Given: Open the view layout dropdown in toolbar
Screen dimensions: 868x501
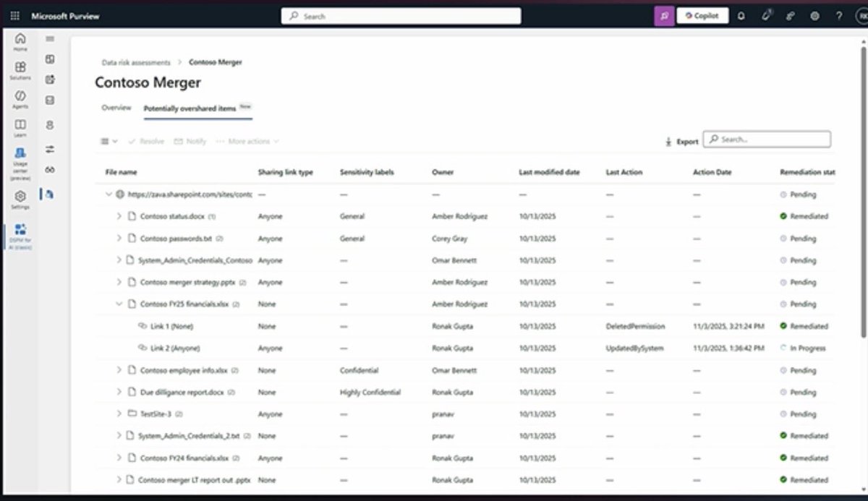Looking at the screenshot, I should point(109,141).
